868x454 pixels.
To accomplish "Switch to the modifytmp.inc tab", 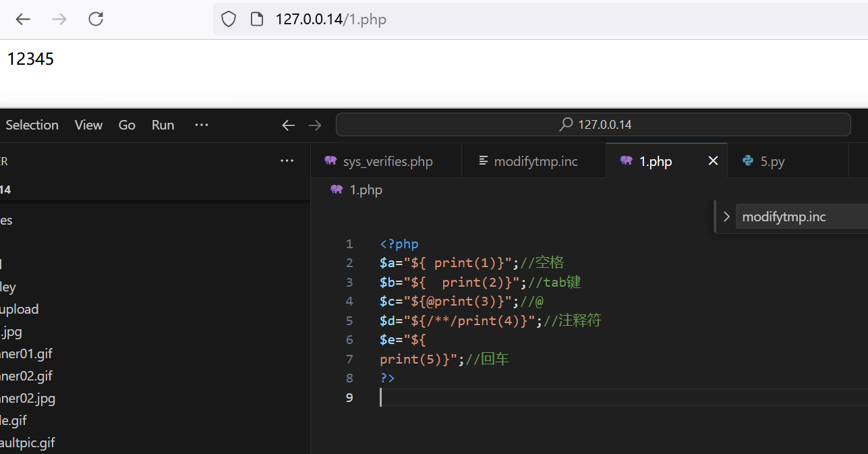I will coord(535,161).
